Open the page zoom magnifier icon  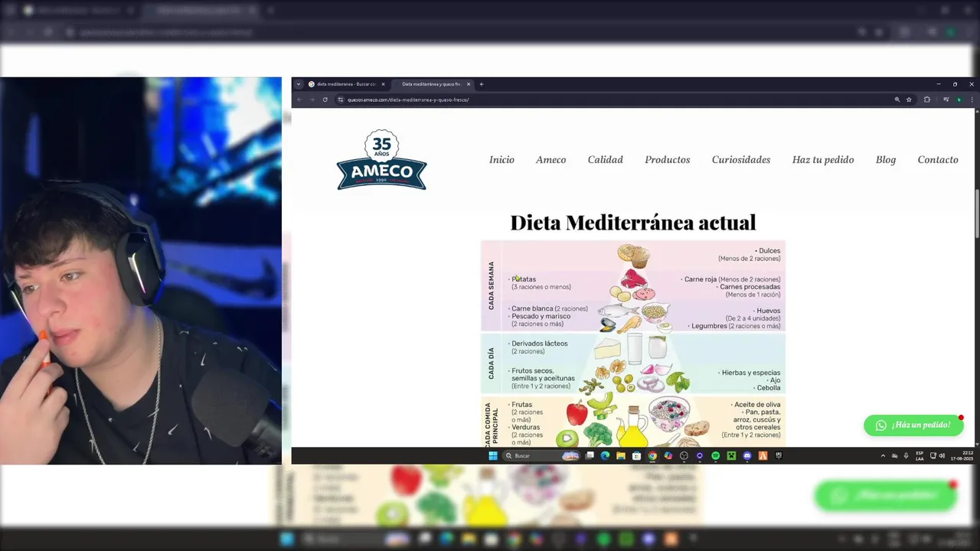pos(897,99)
